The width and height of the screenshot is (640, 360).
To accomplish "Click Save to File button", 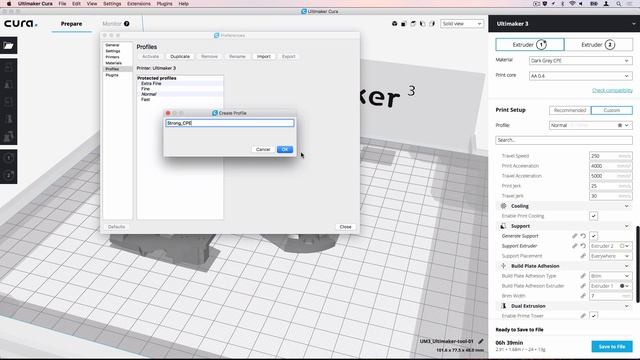I will [x=612, y=347].
